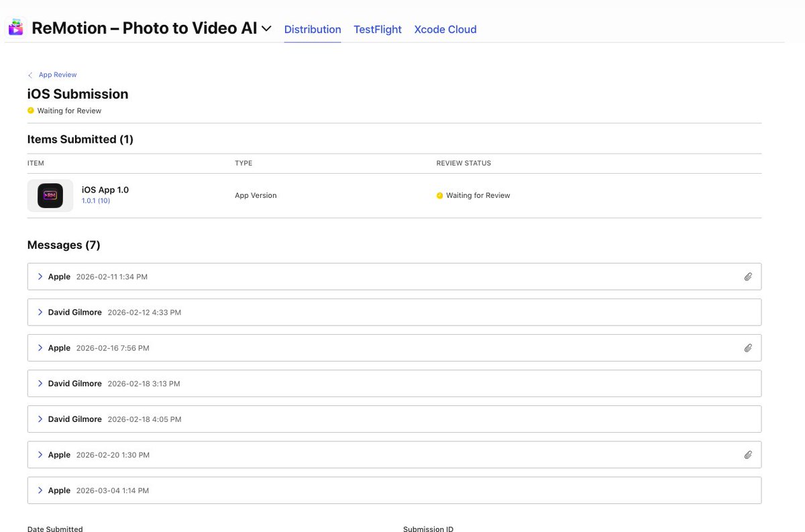Click the ITEM column header
This screenshot has width=805, height=532.
click(x=36, y=163)
